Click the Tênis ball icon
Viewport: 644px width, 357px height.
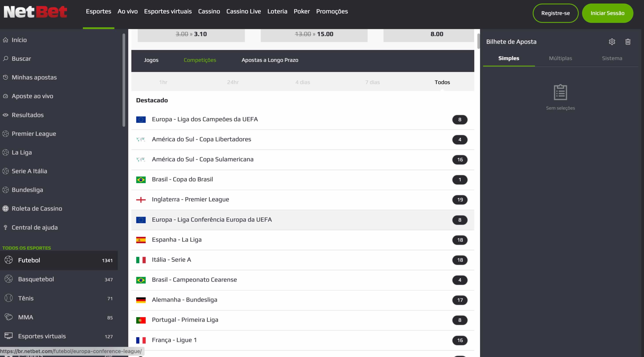tap(9, 298)
